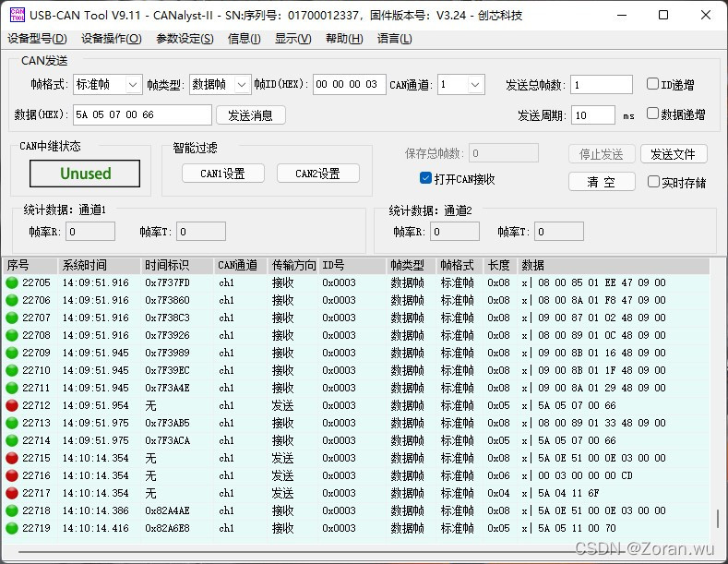Viewport: 728px width, 564px height.
Task: Open the 信息(I) menu
Action: pos(245,39)
